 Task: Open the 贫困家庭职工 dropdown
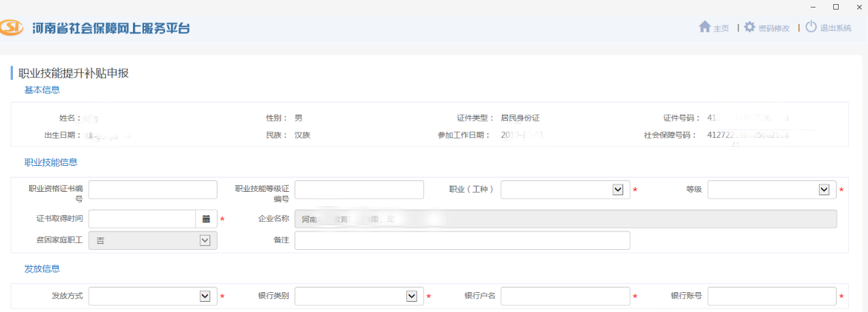tap(205, 240)
